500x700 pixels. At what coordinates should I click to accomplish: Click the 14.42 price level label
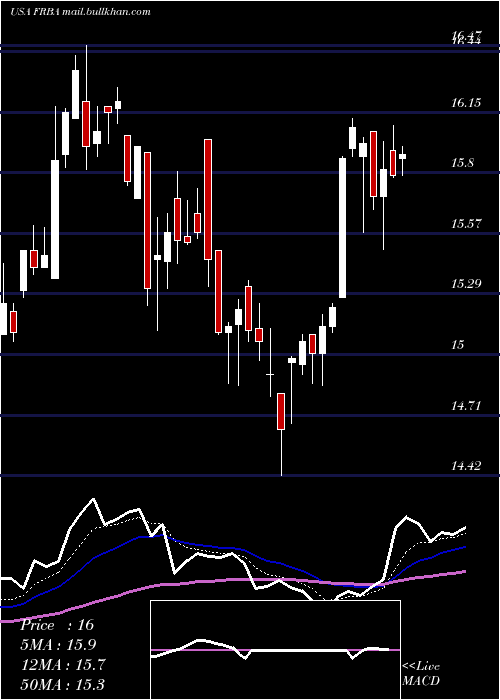point(466,466)
